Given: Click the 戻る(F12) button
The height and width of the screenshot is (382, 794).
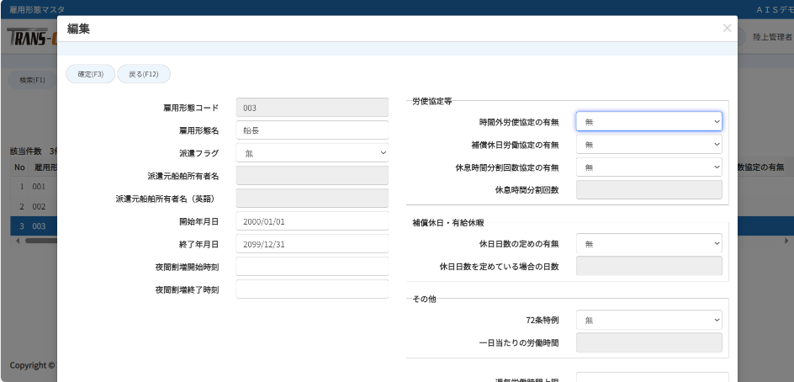Looking at the screenshot, I should click(x=144, y=74).
